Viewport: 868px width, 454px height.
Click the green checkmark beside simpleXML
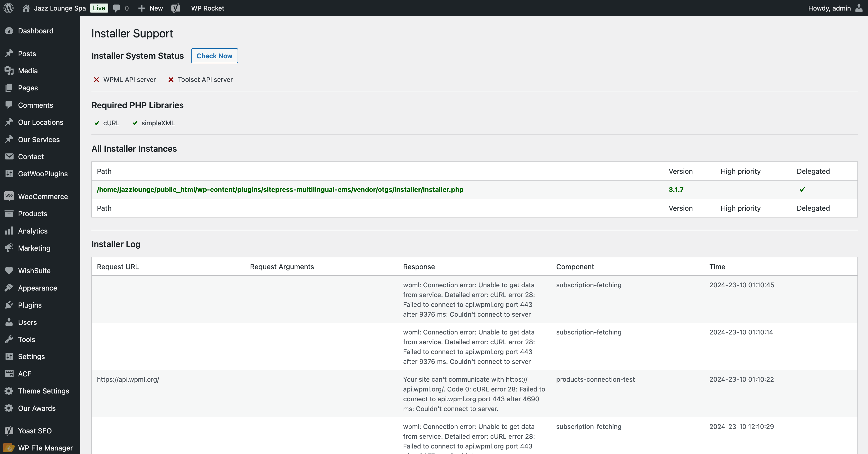(135, 123)
